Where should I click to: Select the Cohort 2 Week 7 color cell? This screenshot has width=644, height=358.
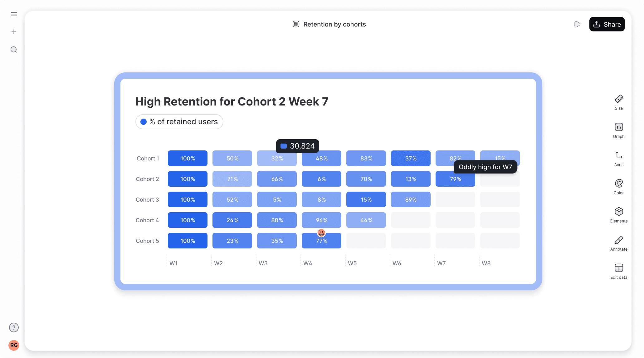click(455, 179)
